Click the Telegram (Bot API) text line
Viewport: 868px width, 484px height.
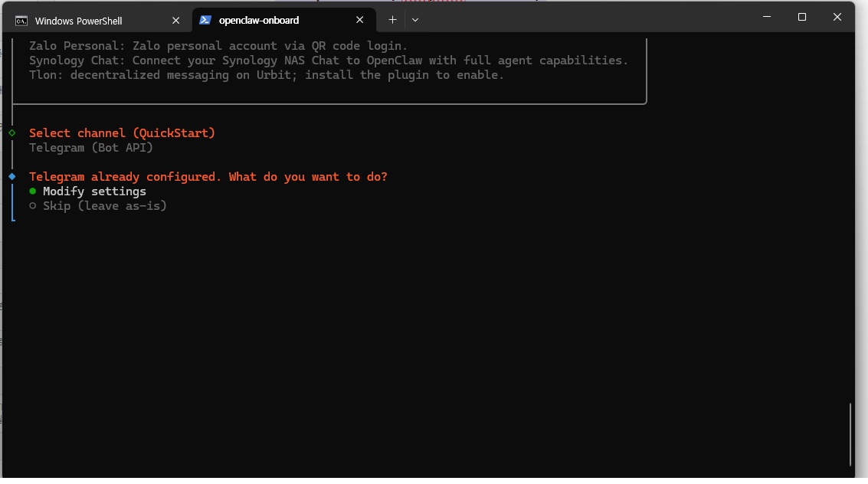click(x=91, y=148)
